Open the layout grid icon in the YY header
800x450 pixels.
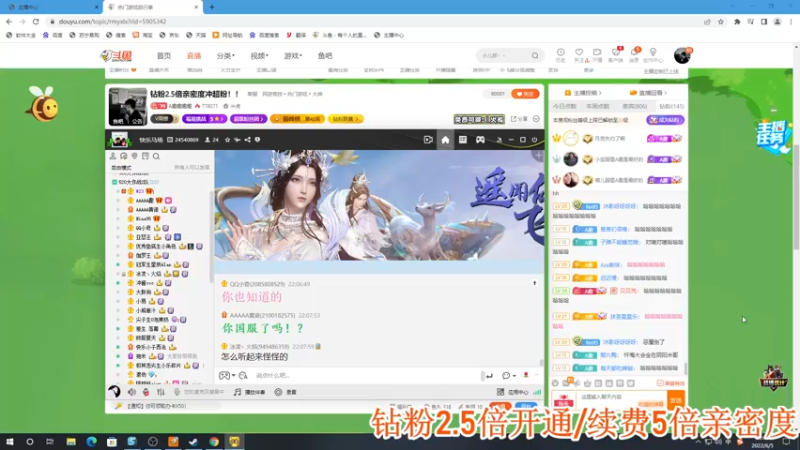(x=463, y=140)
